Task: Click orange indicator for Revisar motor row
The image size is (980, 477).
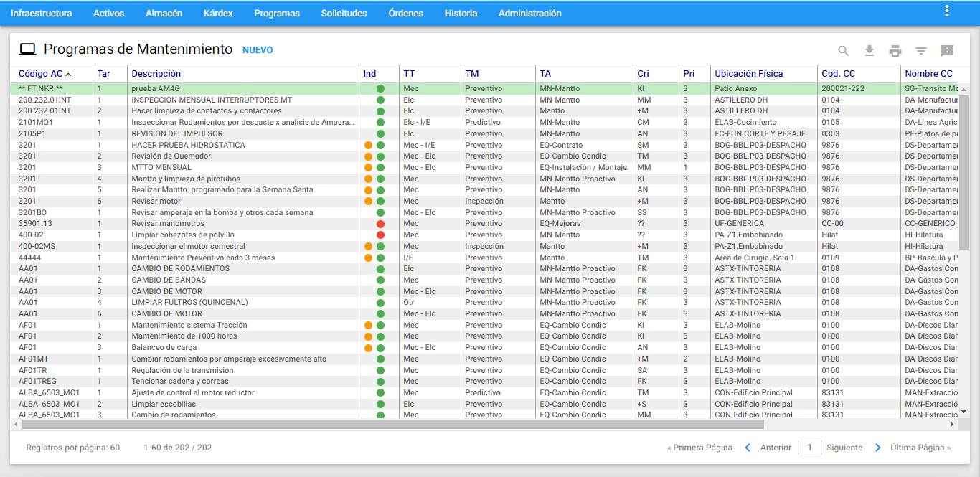Action: (369, 202)
